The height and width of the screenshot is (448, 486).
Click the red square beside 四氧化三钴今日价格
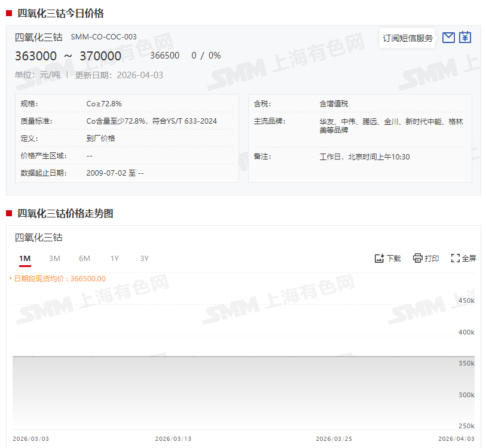(x=9, y=13)
